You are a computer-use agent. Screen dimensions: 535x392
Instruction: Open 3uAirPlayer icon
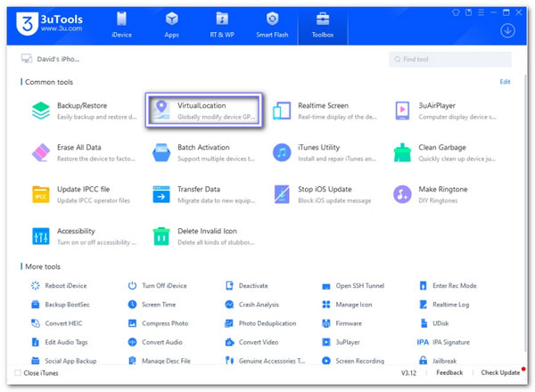click(x=402, y=110)
